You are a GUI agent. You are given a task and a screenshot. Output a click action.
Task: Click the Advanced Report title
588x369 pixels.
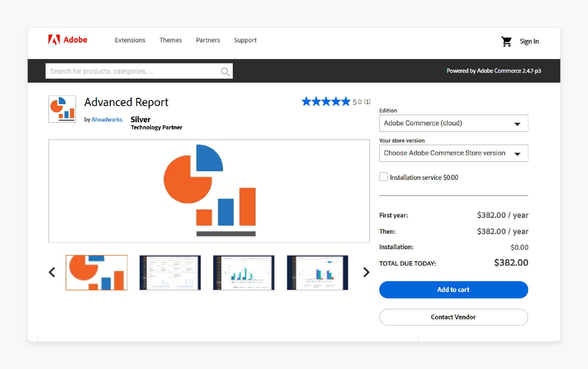(x=126, y=102)
